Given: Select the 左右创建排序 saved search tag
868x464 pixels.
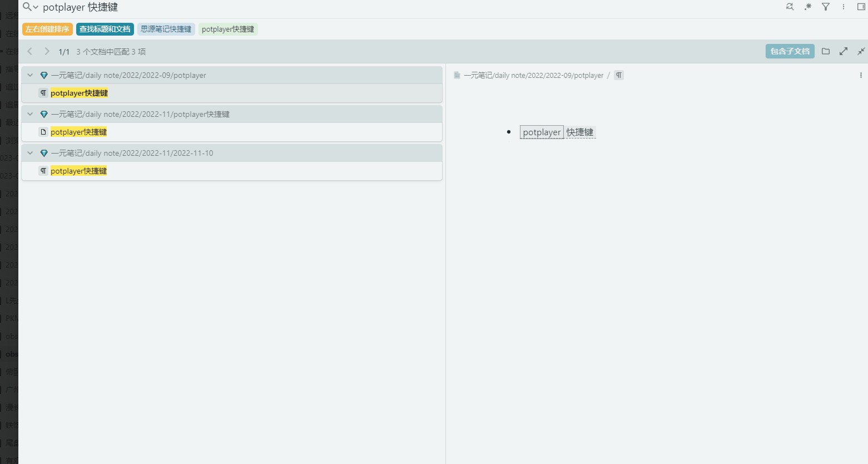Looking at the screenshot, I should (47, 29).
